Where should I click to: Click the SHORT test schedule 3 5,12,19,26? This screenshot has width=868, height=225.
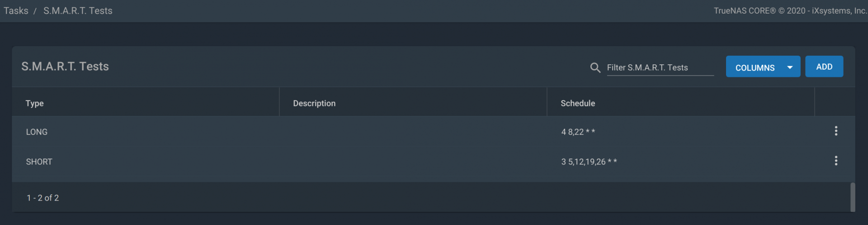pyautogui.click(x=589, y=162)
